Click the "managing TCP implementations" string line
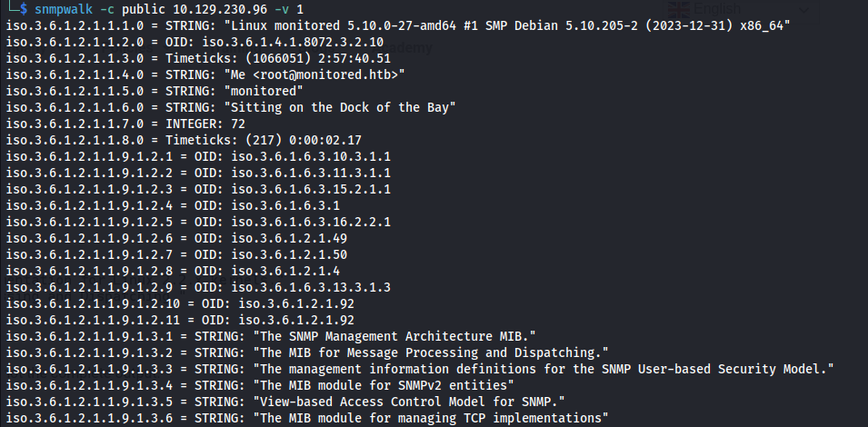This screenshot has height=427, width=868. [307, 418]
